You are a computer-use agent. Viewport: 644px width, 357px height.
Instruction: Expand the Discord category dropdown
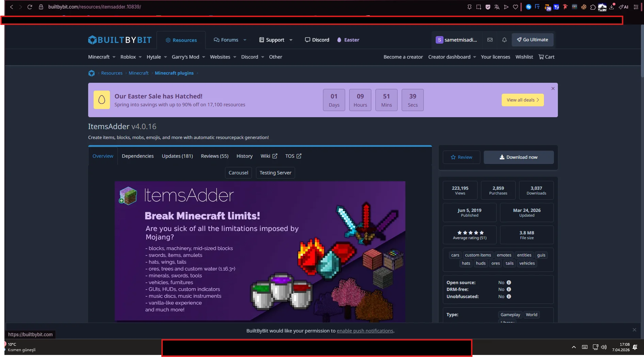pyautogui.click(x=262, y=57)
